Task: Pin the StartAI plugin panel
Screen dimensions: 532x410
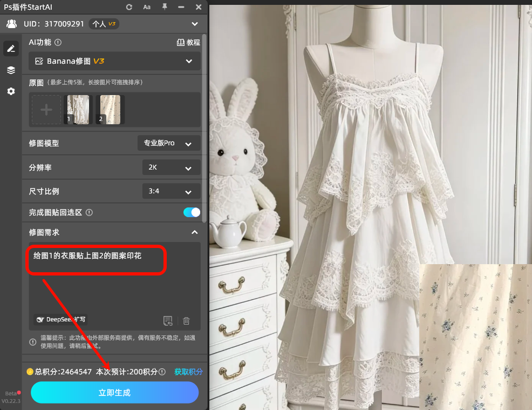Action: (165, 7)
